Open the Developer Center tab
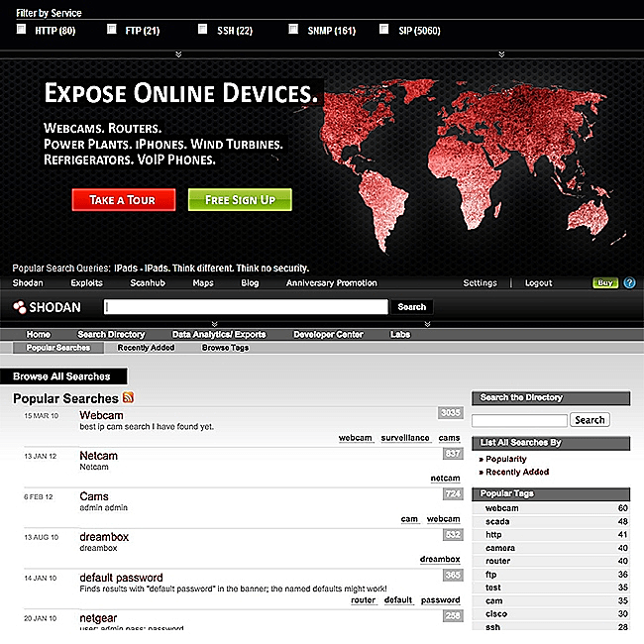The height and width of the screenshot is (644, 644). click(x=328, y=334)
